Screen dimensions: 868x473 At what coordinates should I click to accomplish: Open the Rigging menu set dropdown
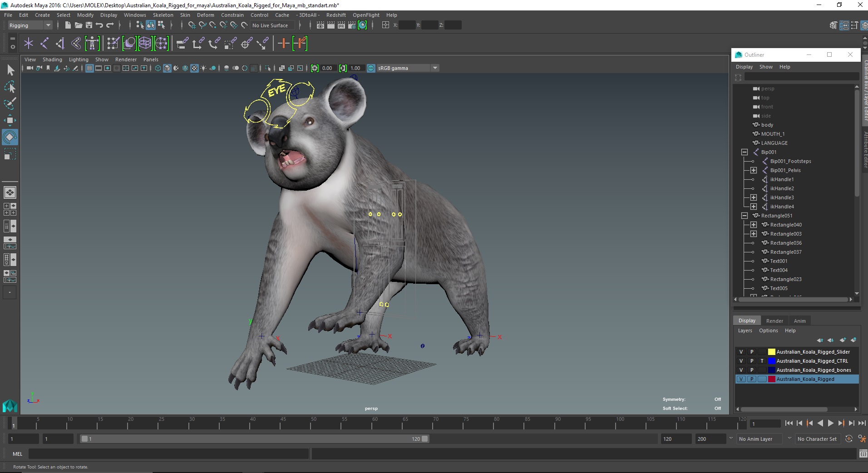point(30,25)
